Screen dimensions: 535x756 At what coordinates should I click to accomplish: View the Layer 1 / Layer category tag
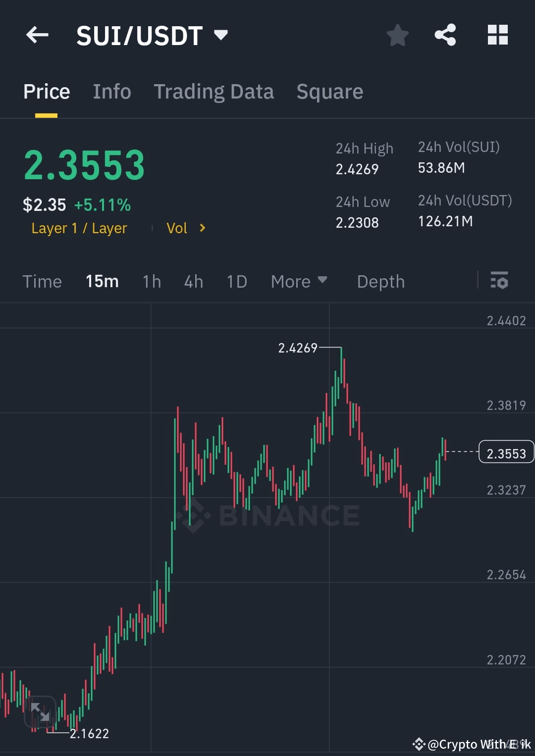click(x=79, y=228)
